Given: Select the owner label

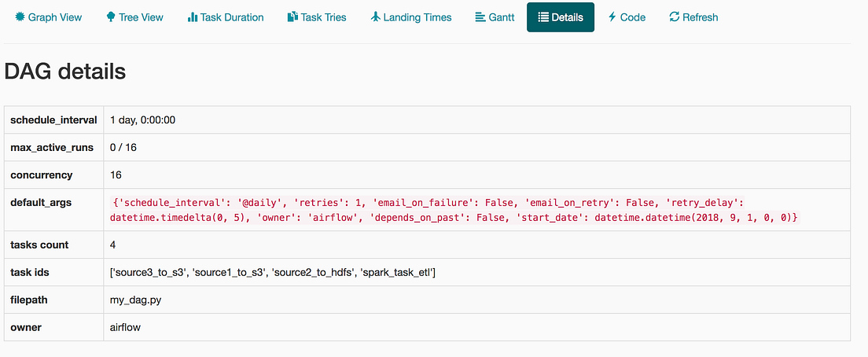Looking at the screenshot, I should point(25,328).
